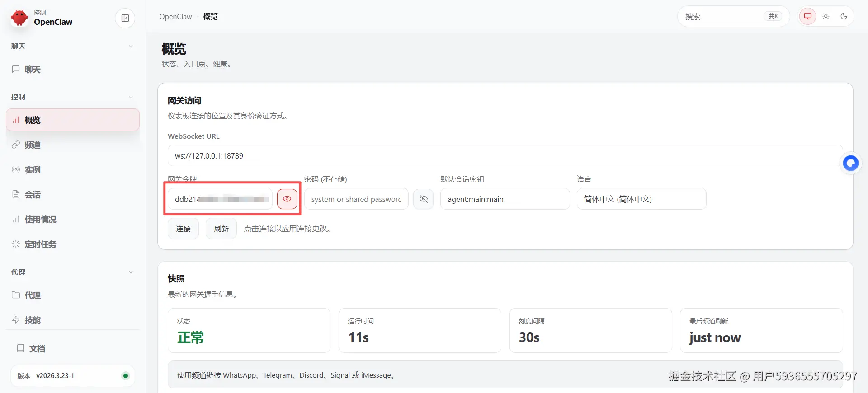Screen dimensions: 868x393
Task: Open the 会话 sessions sidebar item
Action: coord(72,194)
